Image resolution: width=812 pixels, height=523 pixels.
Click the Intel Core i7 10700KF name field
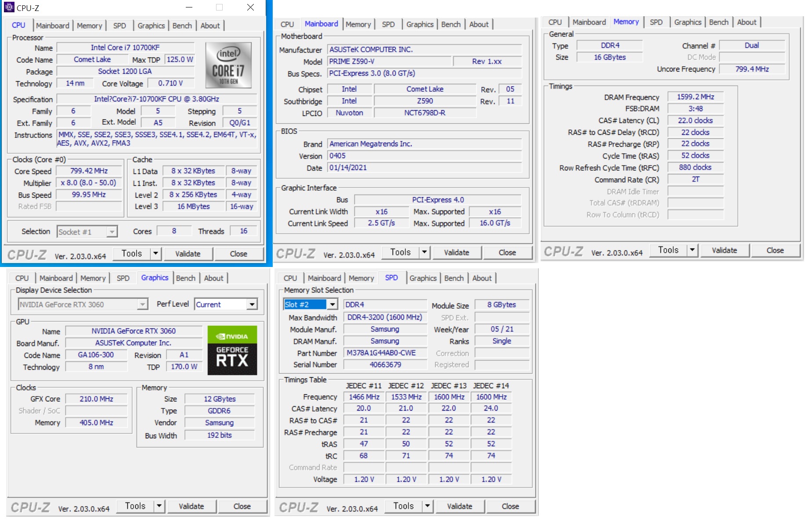125,47
